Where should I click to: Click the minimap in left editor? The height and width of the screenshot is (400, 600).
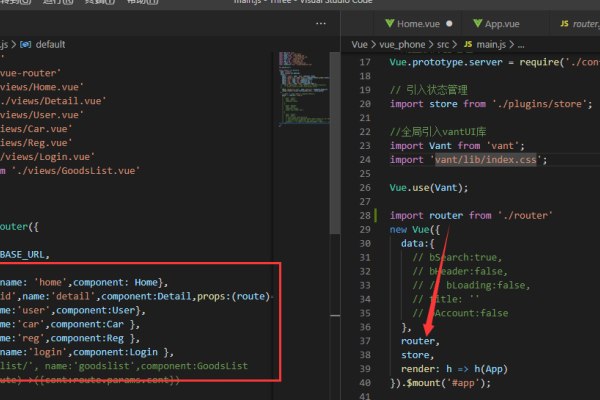tap(304, 88)
